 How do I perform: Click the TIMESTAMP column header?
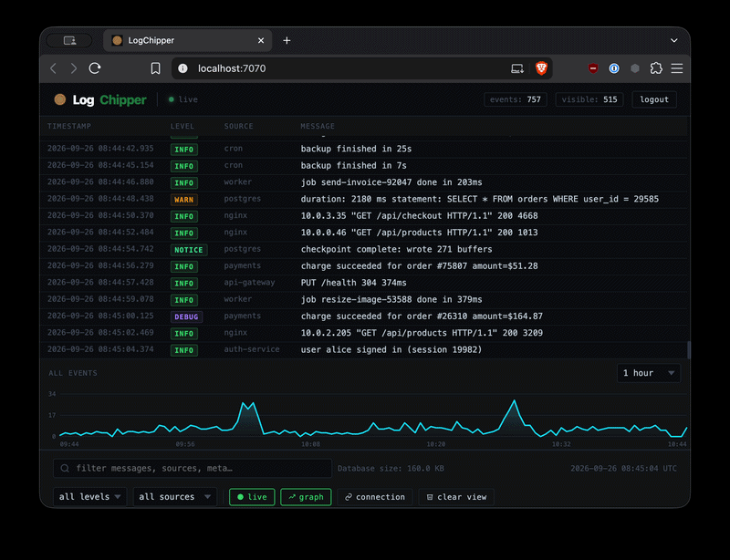click(69, 126)
